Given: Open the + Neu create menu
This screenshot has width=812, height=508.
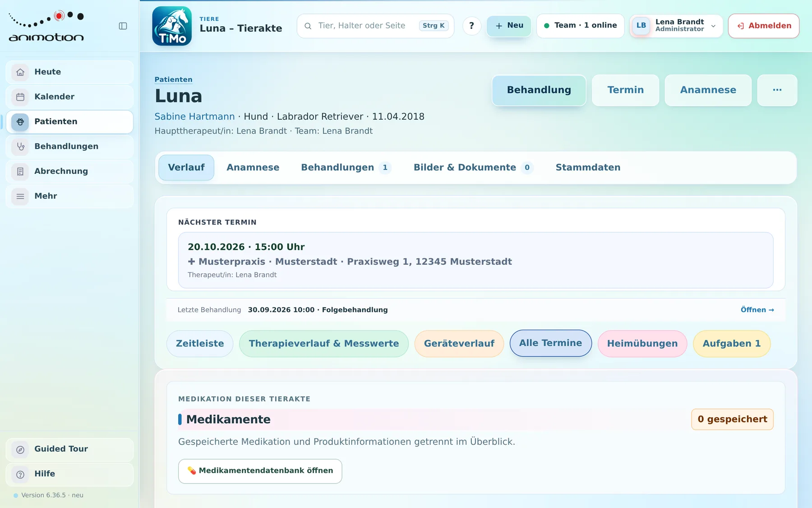Looking at the screenshot, I should click(x=509, y=26).
